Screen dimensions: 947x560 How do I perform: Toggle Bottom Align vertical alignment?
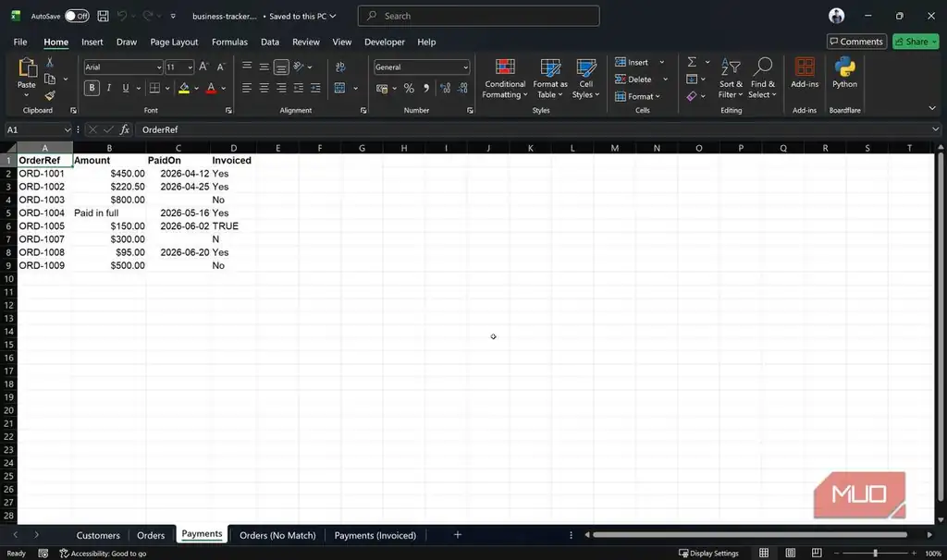coord(281,67)
